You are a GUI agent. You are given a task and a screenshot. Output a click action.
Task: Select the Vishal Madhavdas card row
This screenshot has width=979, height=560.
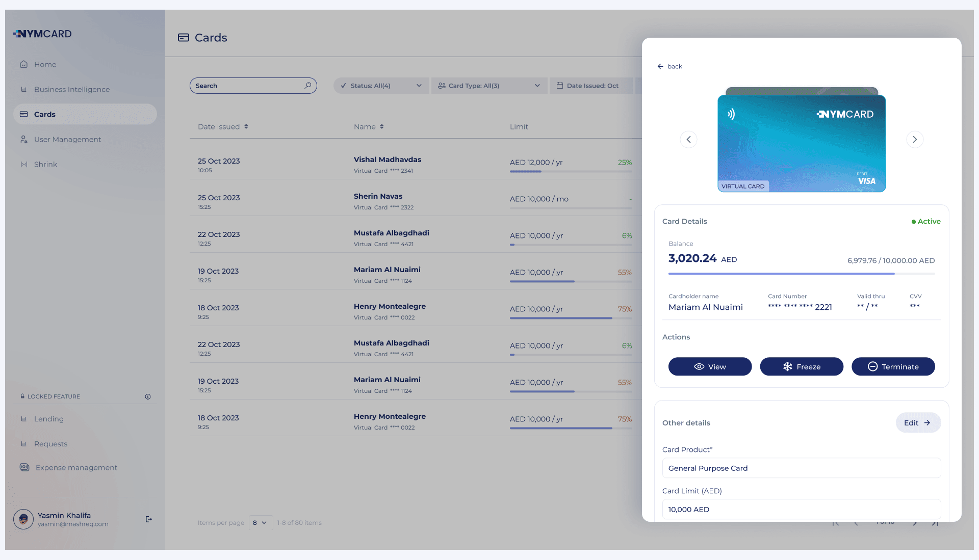tap(415, 161)
